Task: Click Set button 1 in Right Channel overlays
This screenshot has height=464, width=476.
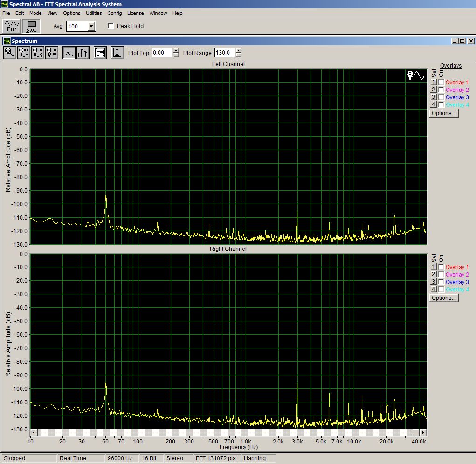Action: click(x=434, y=267)
